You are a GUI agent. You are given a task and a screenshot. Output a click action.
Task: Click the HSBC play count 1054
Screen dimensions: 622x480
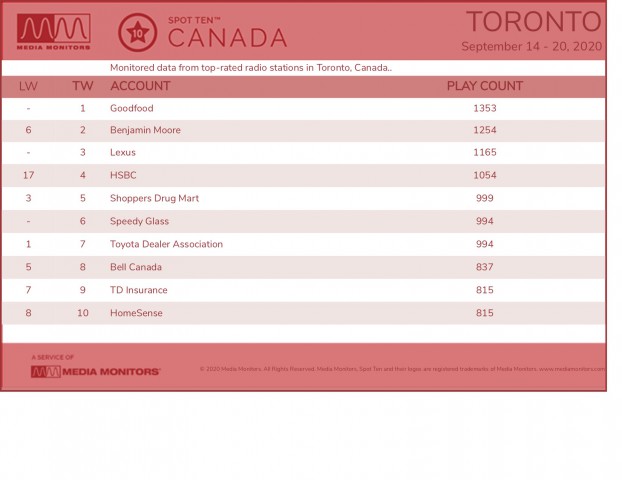(x=485, y=175)
